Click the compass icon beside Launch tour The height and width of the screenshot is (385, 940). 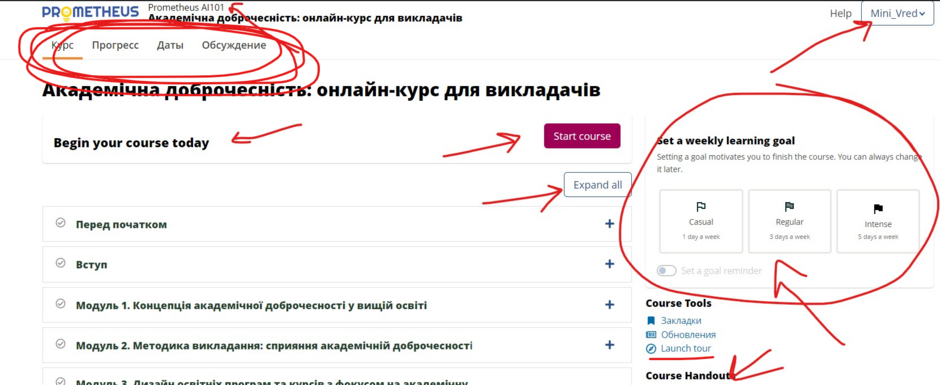click(x=652, y=348)
